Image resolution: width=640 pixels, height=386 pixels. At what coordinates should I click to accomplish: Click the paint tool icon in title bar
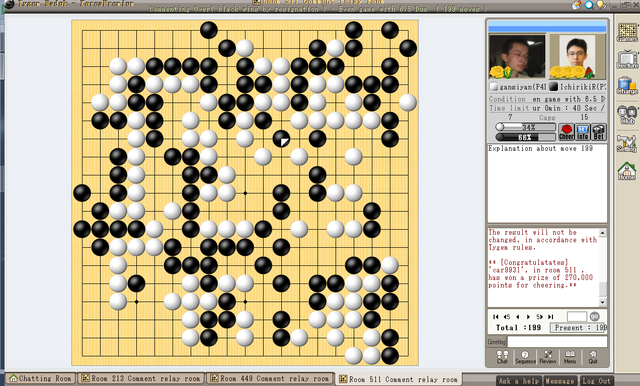coord(577,4)
